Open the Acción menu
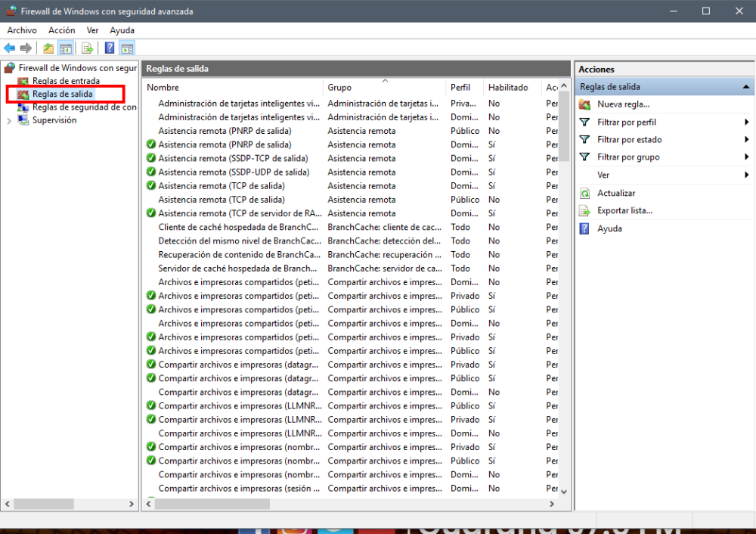This screenshot has width=756, height=534. (61, 30)
